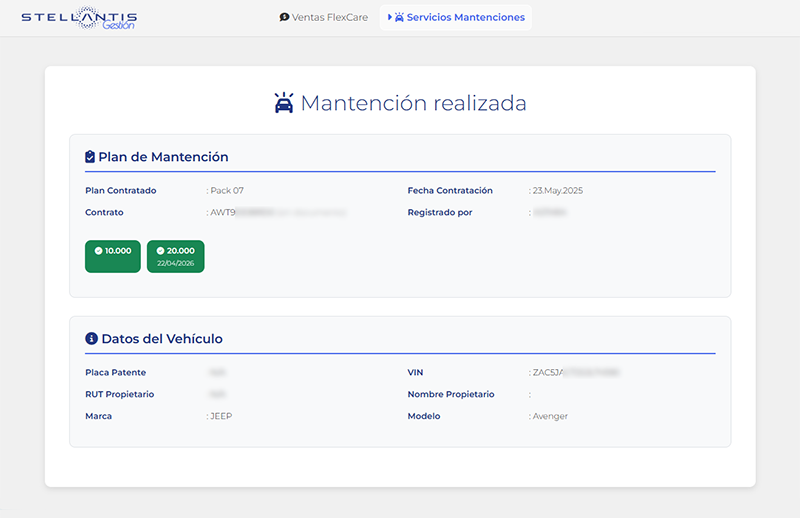Click the Avenger model value

[550, 416]
